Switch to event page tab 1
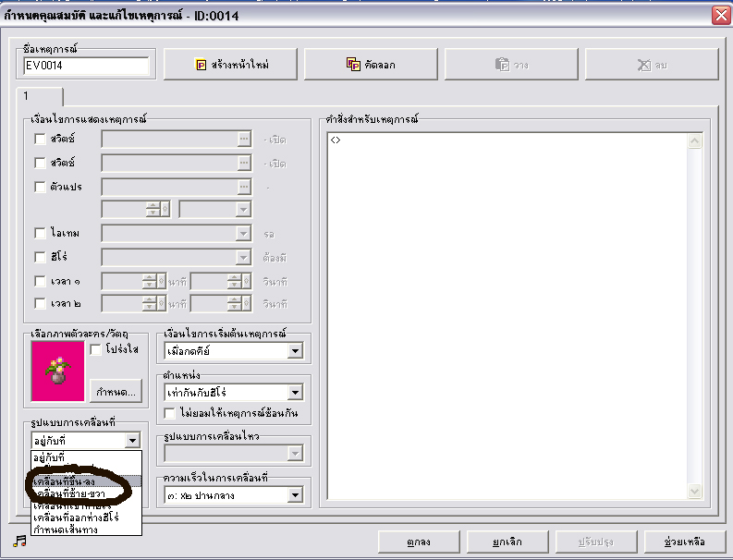Image resolution: width=733 pixels, height=560 pixels. (39, 96)
